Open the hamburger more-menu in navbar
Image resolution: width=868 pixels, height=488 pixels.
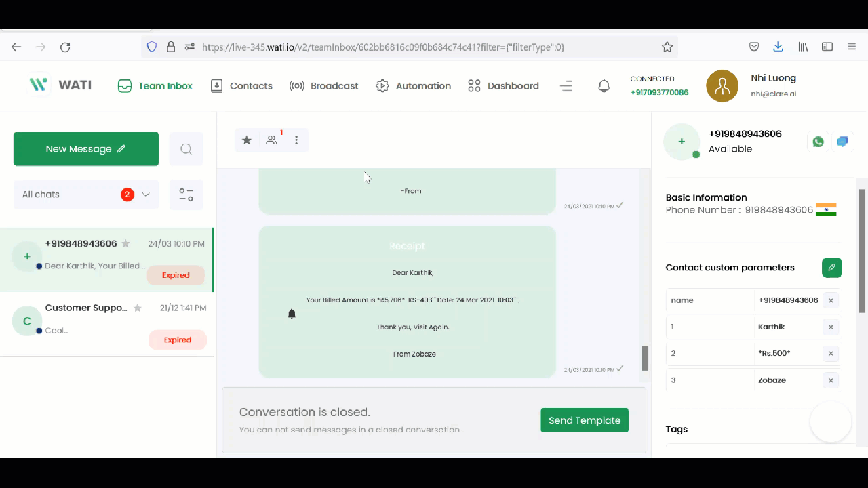click(x=566, y=86)
